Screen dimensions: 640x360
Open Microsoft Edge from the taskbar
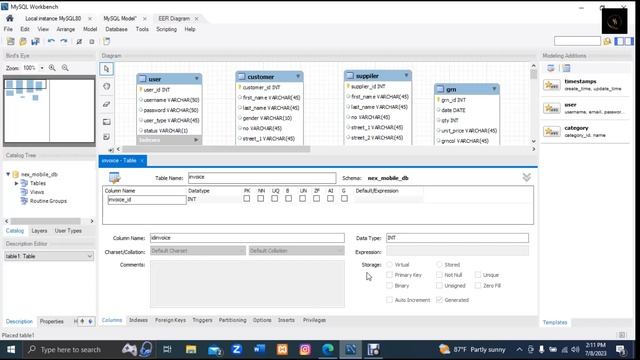click(328, 349)
